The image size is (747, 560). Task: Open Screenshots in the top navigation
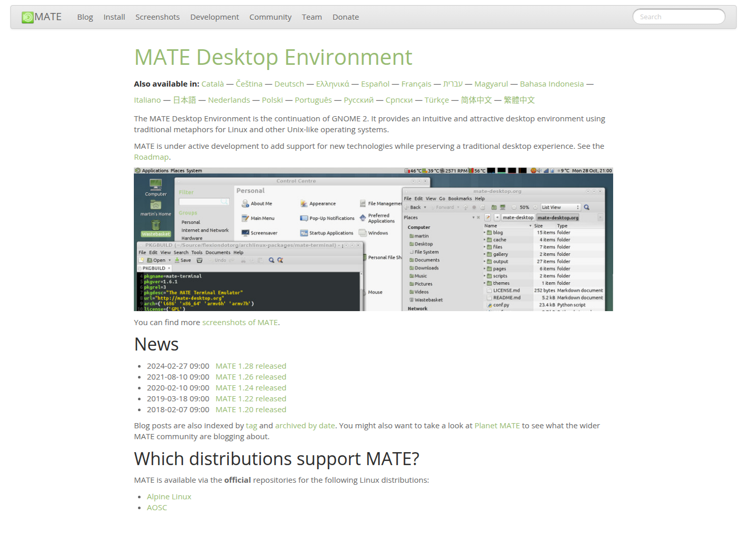[158, 17]
